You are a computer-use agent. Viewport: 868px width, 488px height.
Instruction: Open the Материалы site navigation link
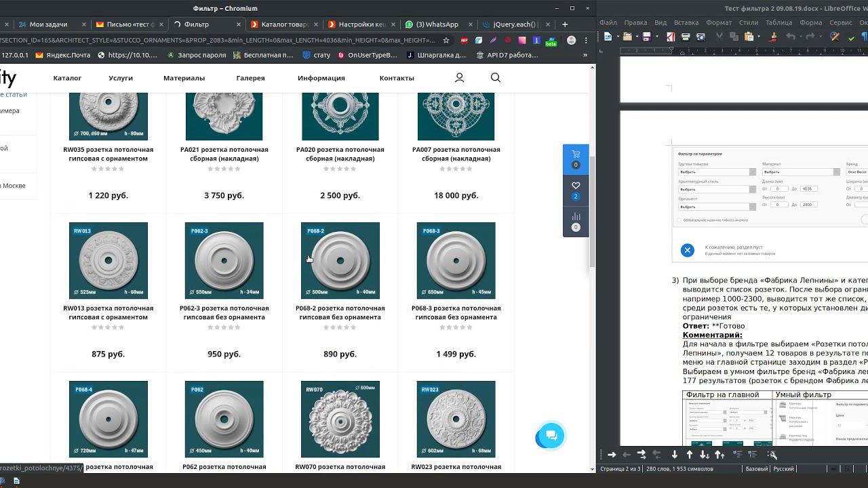click(x=184, y=78)
